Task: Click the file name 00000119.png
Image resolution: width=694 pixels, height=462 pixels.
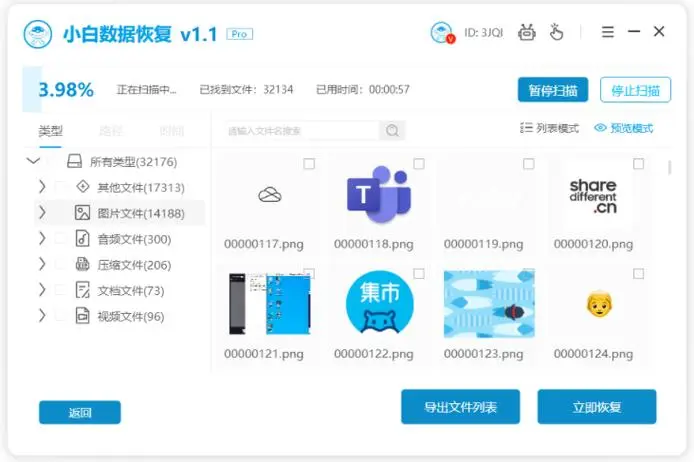Action: [x=483, y=244]
